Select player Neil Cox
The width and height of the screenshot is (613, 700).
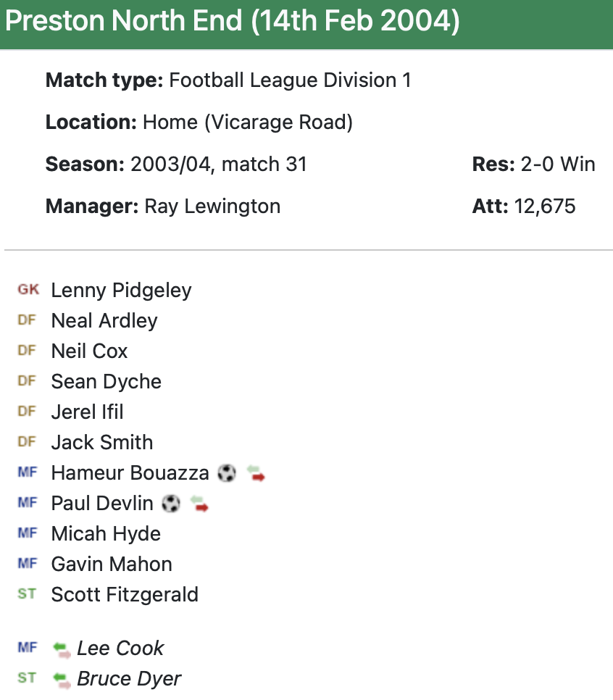(89, 351)
